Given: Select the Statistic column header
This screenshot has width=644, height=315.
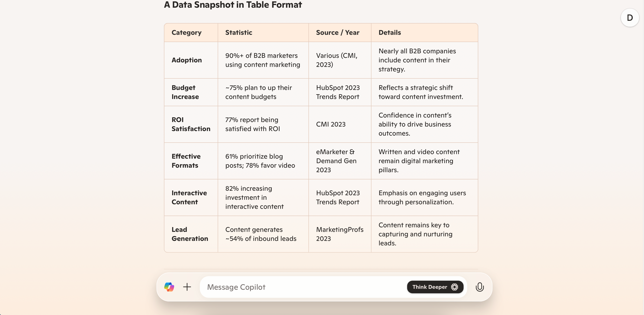Looking at the screenshot, I should 238,33.
